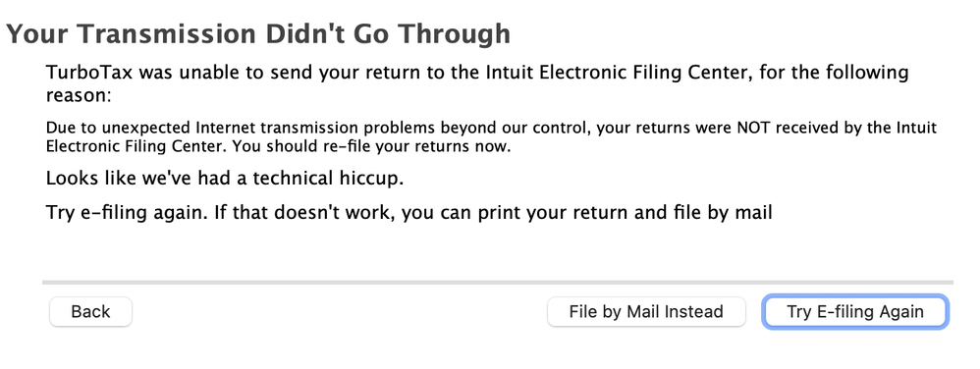Click the word 'Transmission' in the title

(x=166, y=33)
